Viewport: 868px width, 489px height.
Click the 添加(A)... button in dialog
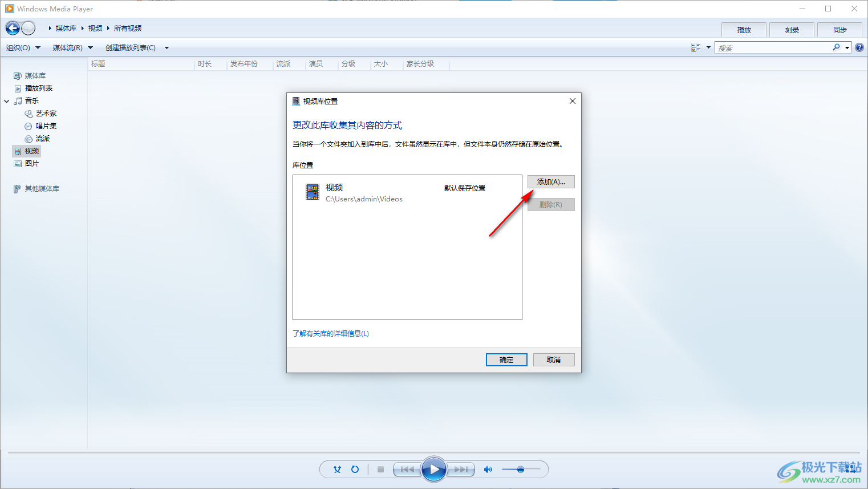551,182
